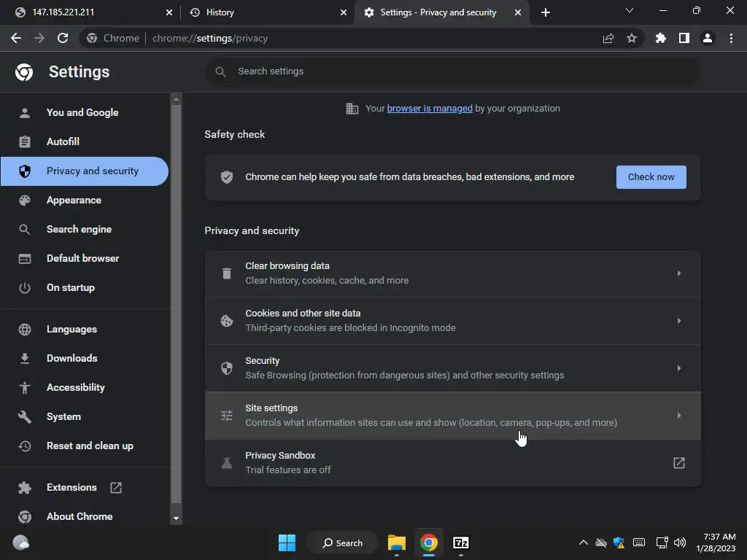This screenshot has width=747, height=560.
Task: Bookmark this tab with the star icon
Action: [x=632, y=38]
